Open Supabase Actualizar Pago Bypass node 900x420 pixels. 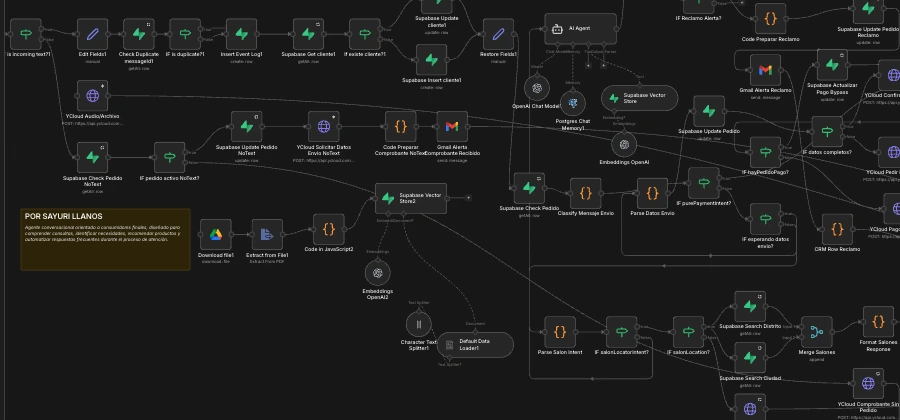point(832,65)
